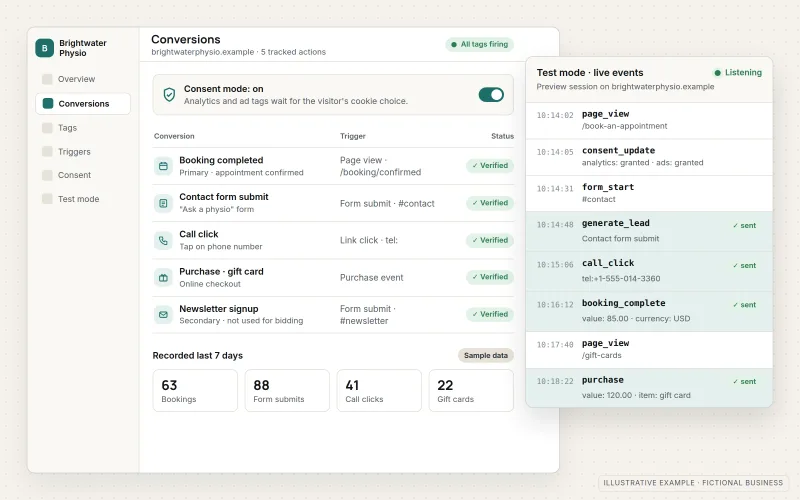Select Conversions in the sidebar
This screenshot has width=800, height=500.
[83, 104]
